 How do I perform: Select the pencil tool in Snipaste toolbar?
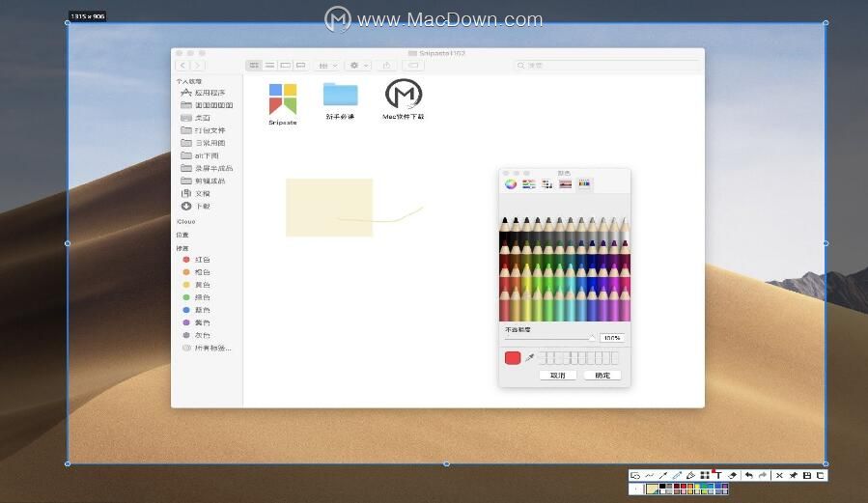(x=677, y=475)
